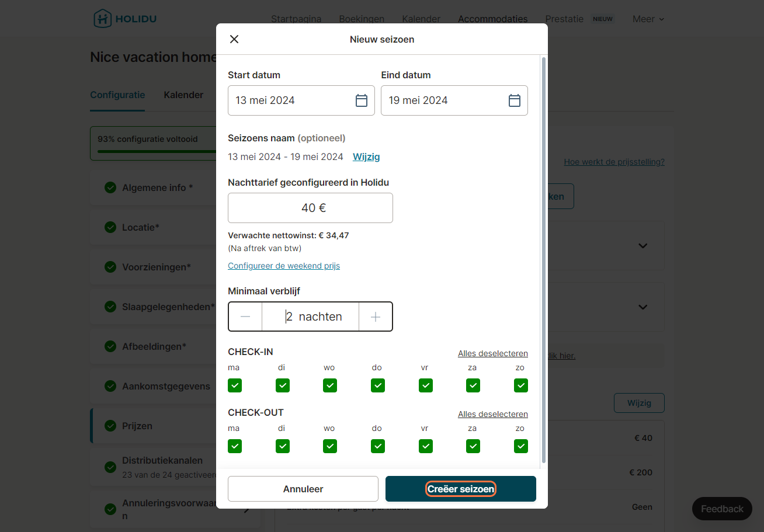Click Wijzig link next to the season name
Viewport: 764px width, 532px height.
click(x=366, y=157)
